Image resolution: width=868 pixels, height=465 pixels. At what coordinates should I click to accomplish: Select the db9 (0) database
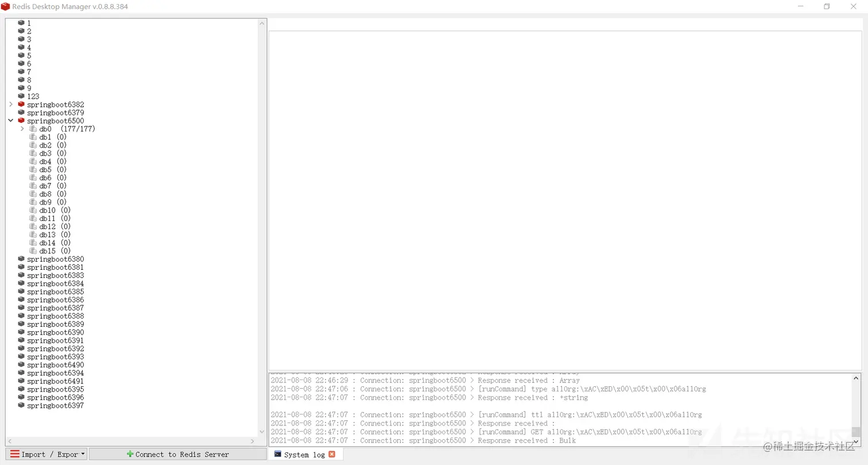coord(53,202)
